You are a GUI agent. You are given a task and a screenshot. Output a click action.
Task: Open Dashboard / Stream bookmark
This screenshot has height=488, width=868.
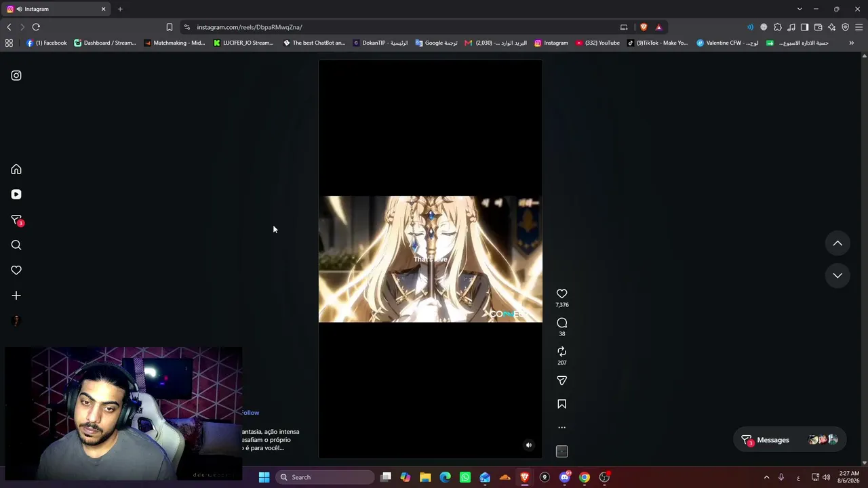(105, 43)
